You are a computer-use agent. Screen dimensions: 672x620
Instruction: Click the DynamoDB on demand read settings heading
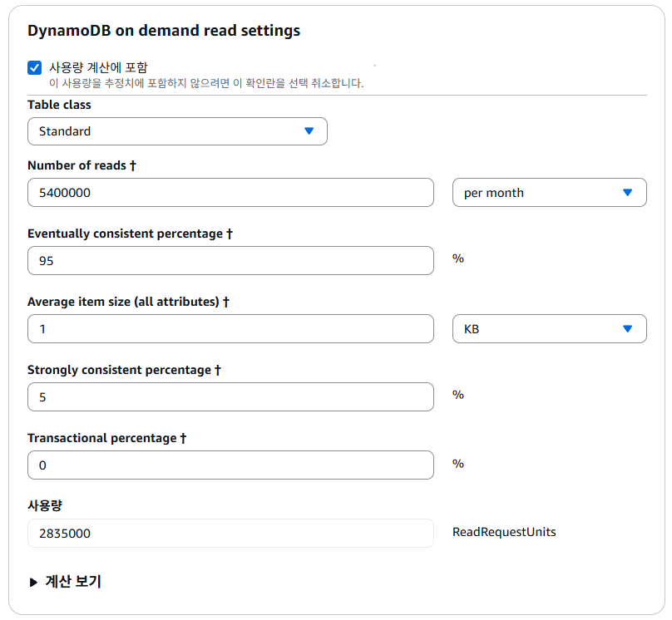(164, 31)
